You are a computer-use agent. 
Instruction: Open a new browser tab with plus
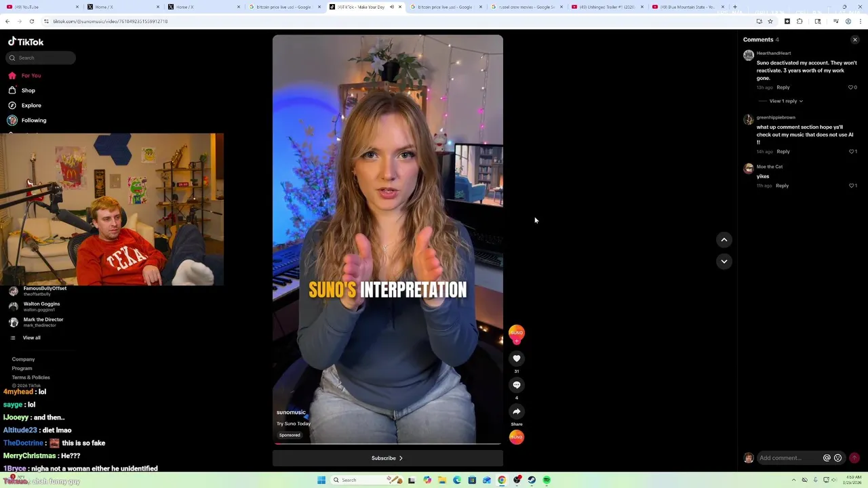[734, 7]
